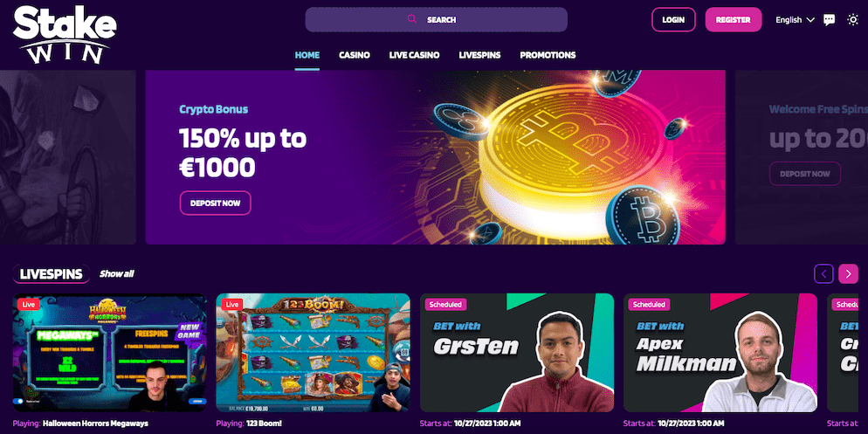Switch to the Live Casino tab

[414, 55]
